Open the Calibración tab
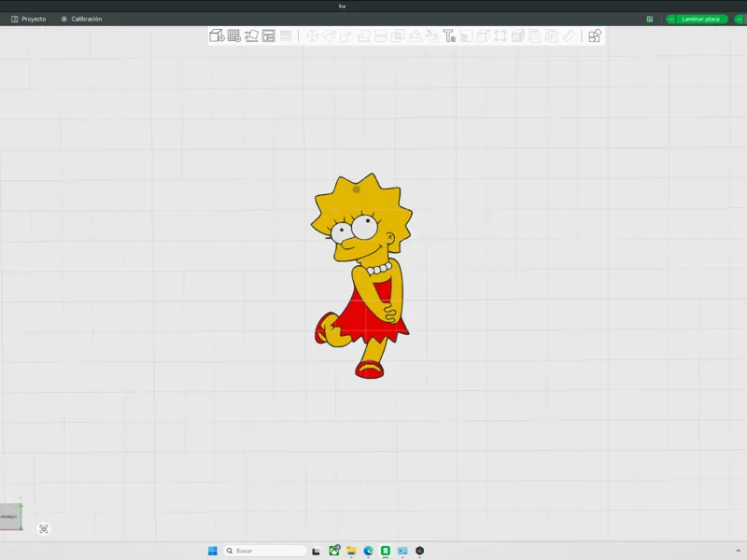The image size is (747, 560). click(81, 19)
